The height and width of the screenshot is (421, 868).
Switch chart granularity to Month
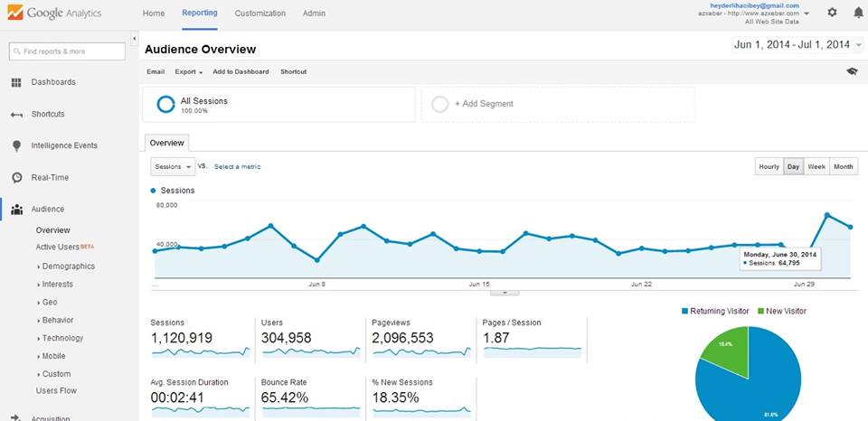tap(844, 166)
